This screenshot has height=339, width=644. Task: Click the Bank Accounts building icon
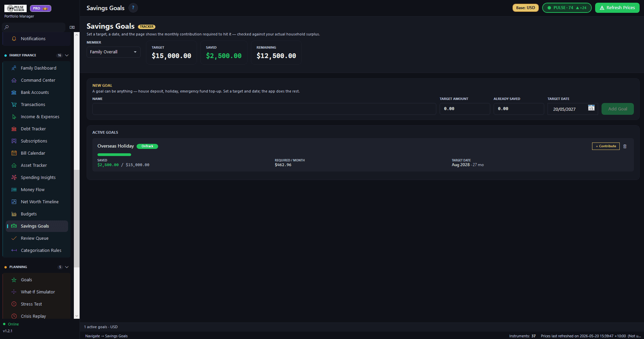tap(14, 93)
